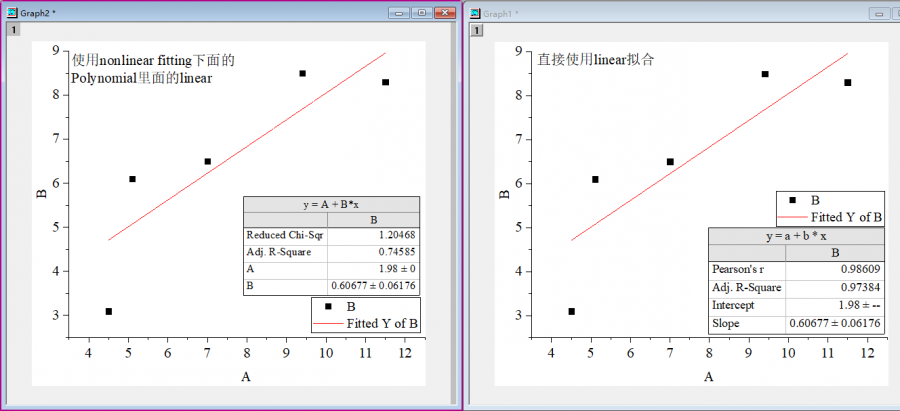The image size is (900, 411).
Task: Click the y = A + B*x table header
Action: click(x=331, y=204)
